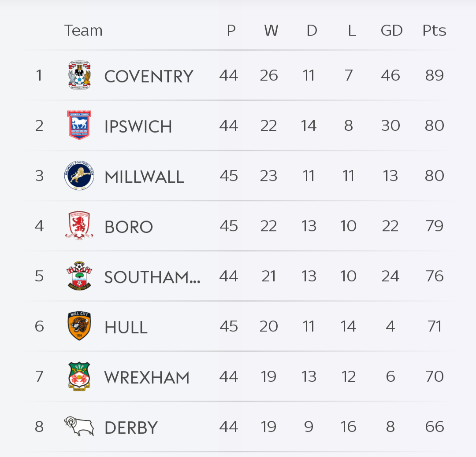Click the Coventry City club crest

click(79, 75)
